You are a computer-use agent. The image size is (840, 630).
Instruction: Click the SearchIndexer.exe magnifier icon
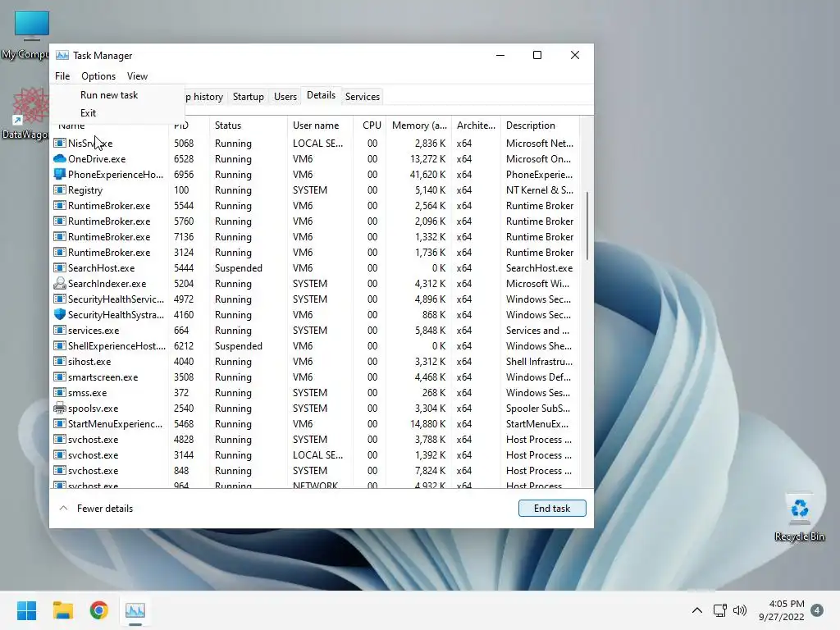pos(59,283)
